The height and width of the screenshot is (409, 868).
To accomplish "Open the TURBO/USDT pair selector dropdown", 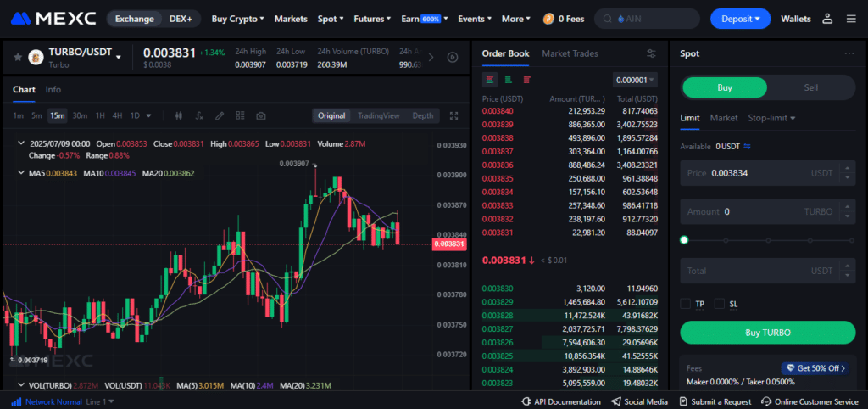I will click(x=118, y=57).
